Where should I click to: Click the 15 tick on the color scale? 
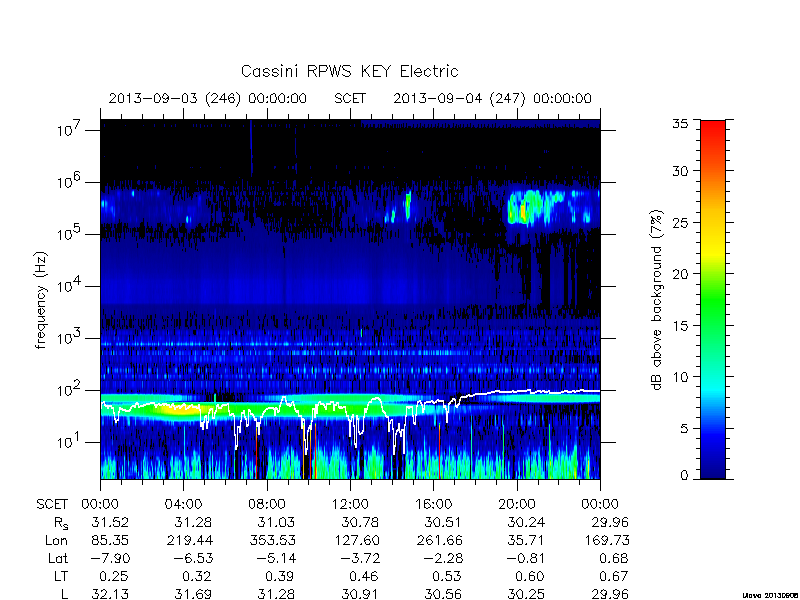[x=680, y=326]
